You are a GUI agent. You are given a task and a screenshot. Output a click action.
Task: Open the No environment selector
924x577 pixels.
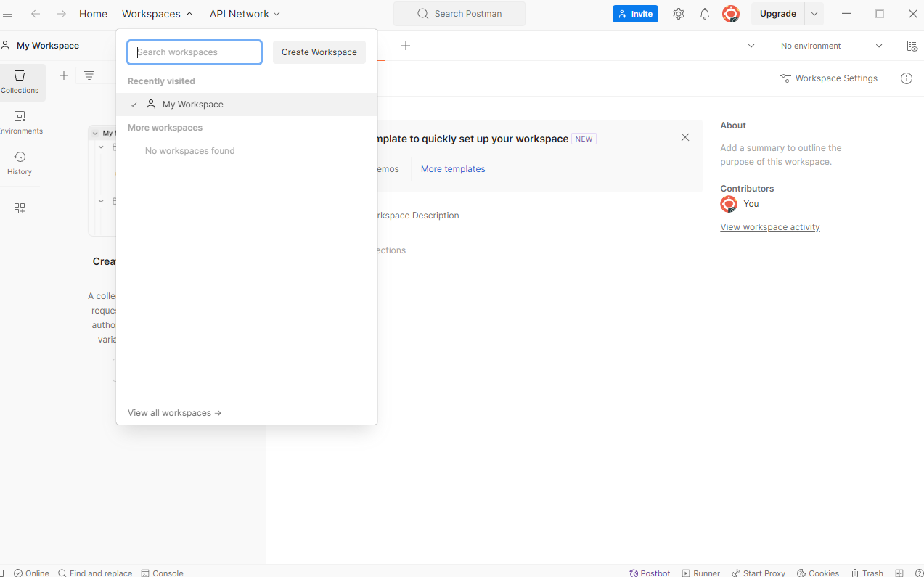pyautogui.click(x=832, y=46)
